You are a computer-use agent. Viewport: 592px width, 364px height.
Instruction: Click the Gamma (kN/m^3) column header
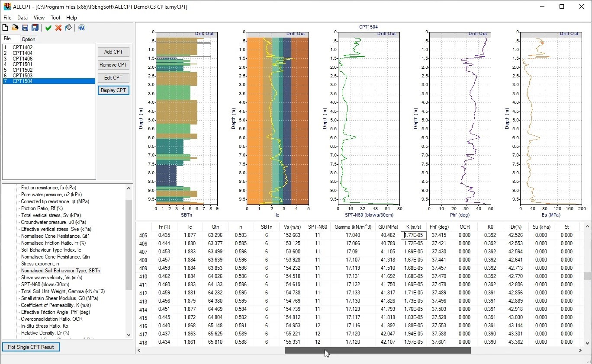(353, 227)
